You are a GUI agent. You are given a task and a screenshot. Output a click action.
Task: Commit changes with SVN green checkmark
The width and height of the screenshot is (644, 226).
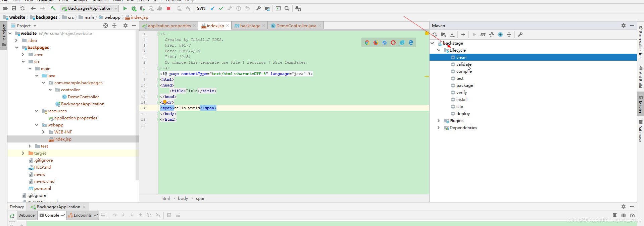click(x=221, y=8)
